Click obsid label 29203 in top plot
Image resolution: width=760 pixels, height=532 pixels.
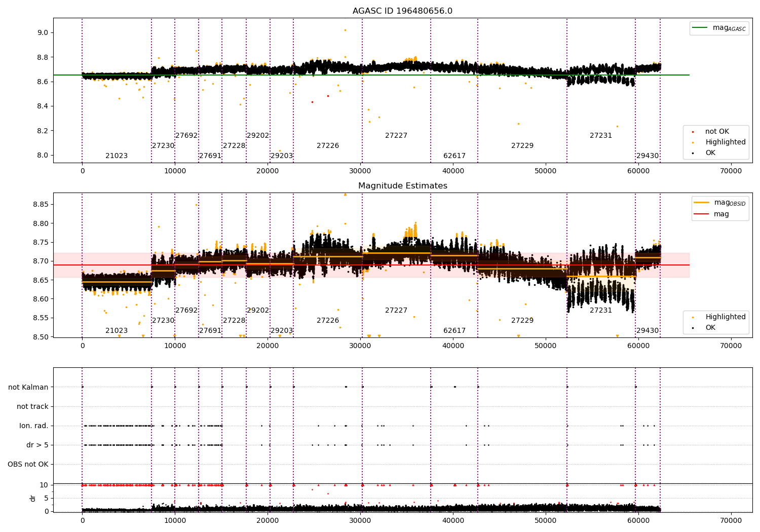click(x=282, y=156)
